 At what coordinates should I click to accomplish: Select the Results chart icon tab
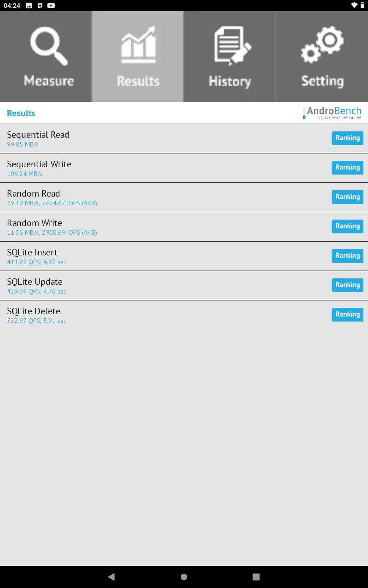(138, 57)
